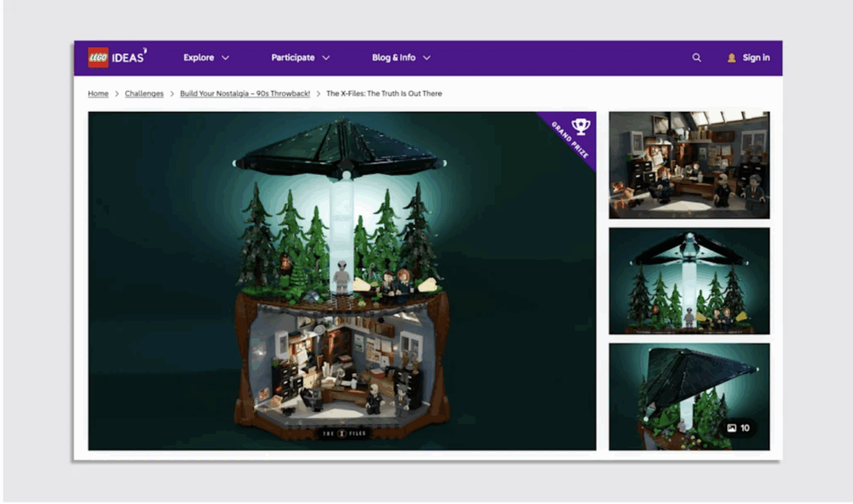Expand the chevron next to Explore

point(226,58)
